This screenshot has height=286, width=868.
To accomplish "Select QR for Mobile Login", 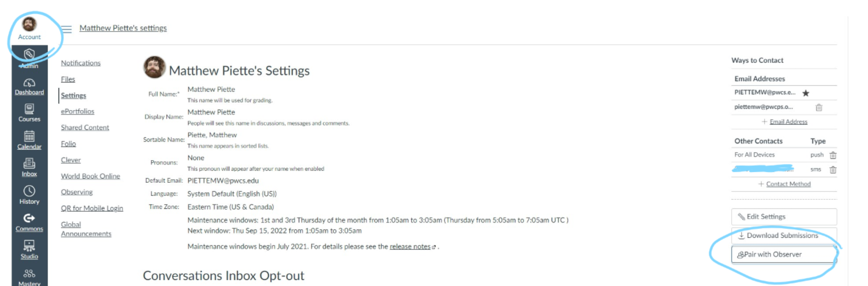I will coord(92,208).
